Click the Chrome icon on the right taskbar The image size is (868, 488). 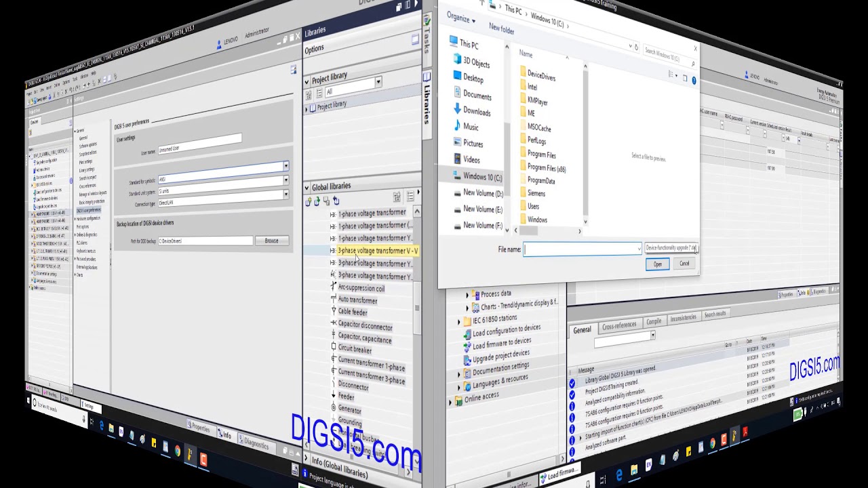(x=713, y=444)
